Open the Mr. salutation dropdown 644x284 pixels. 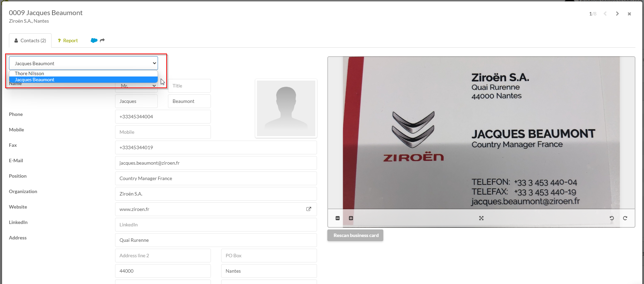pyautogui.click(x=136, y=86)
